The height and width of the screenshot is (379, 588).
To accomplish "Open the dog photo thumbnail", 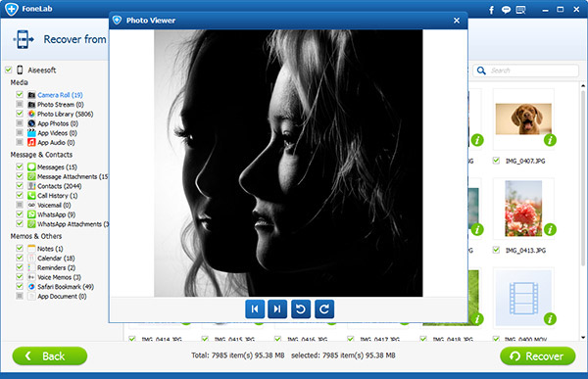I will (523, 119).
